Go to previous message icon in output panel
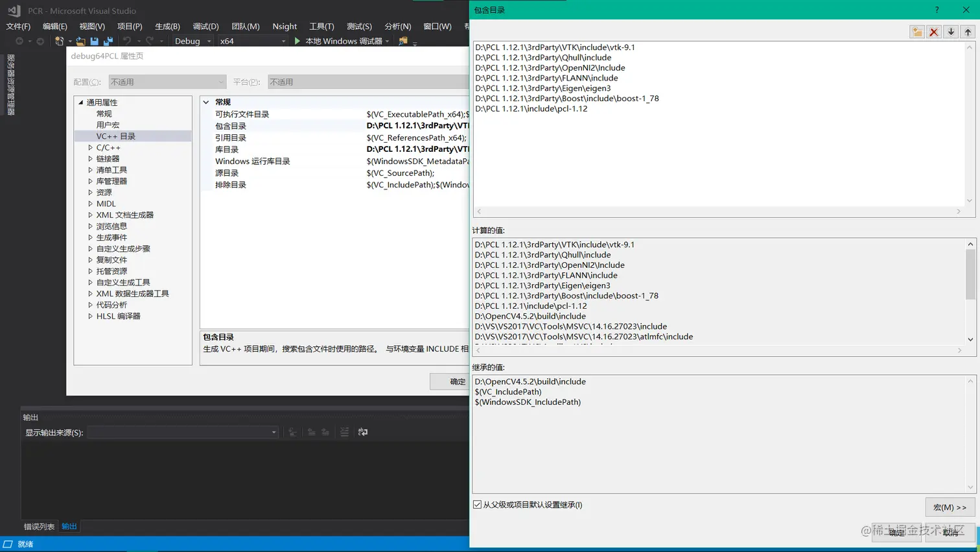The image size is (980, 552). click(312, 432)
